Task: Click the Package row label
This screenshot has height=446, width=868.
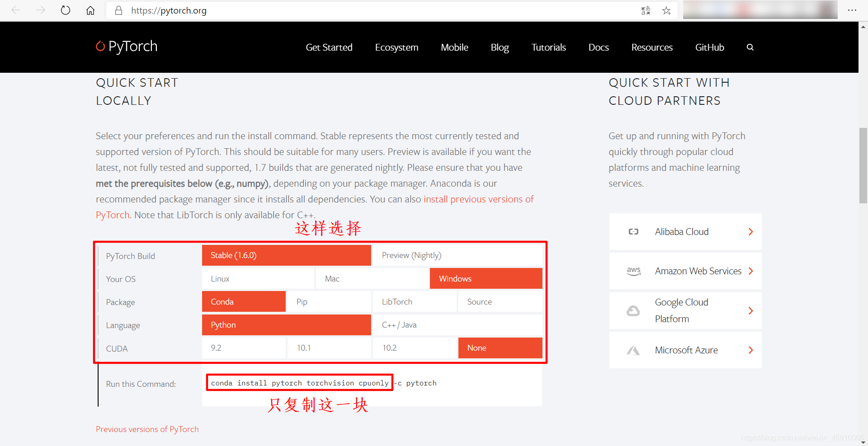Action: (x=120, y=302)
